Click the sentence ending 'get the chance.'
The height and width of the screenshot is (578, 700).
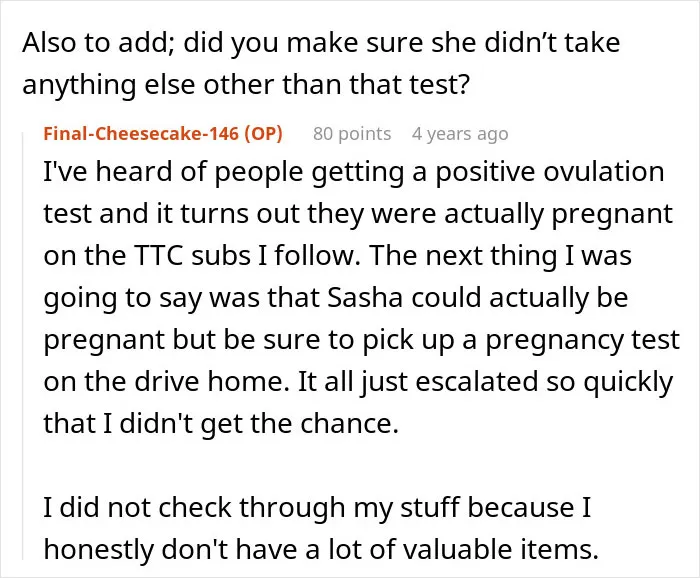pos(221,424)
